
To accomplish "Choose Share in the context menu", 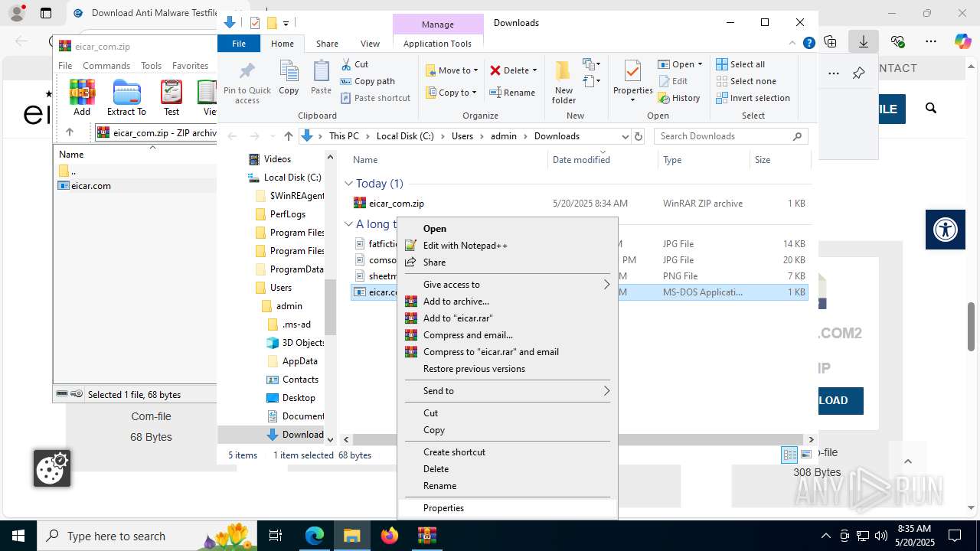I will 434,262.
